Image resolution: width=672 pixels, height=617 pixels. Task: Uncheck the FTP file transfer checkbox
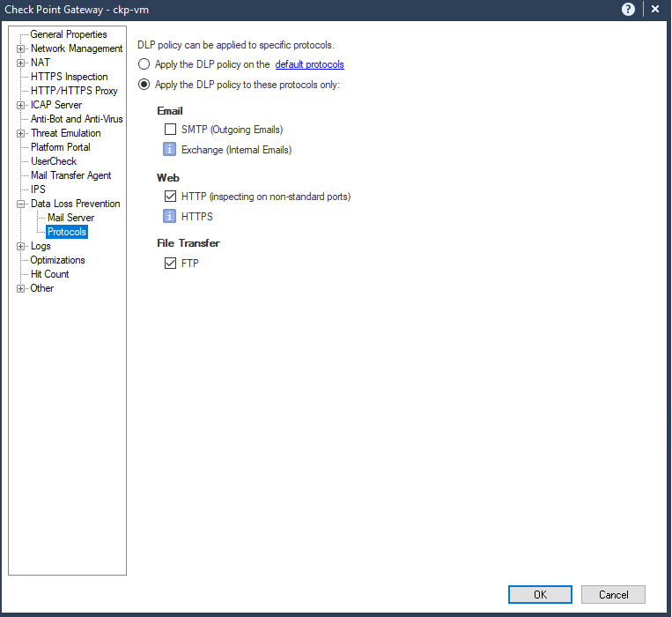pos(171,264)
